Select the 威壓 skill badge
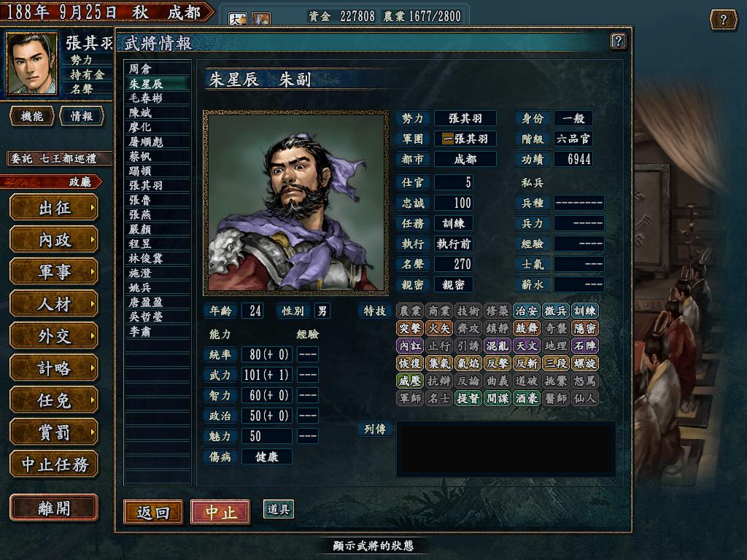747x560 pixels. [410, 381]
